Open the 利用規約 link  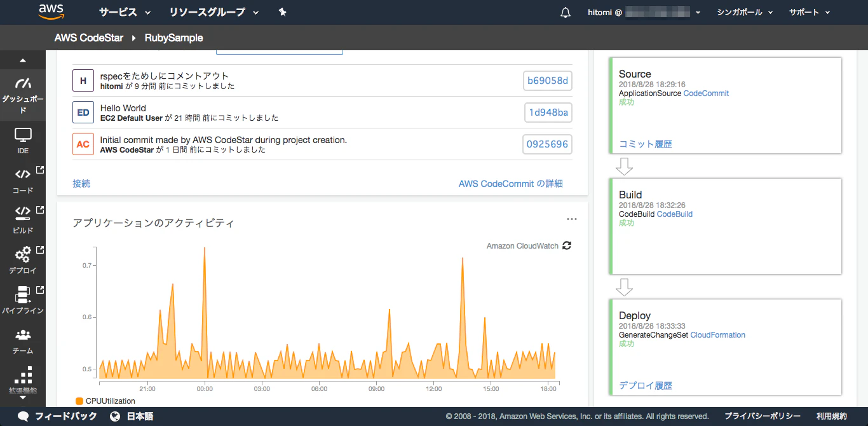point(832,416)
